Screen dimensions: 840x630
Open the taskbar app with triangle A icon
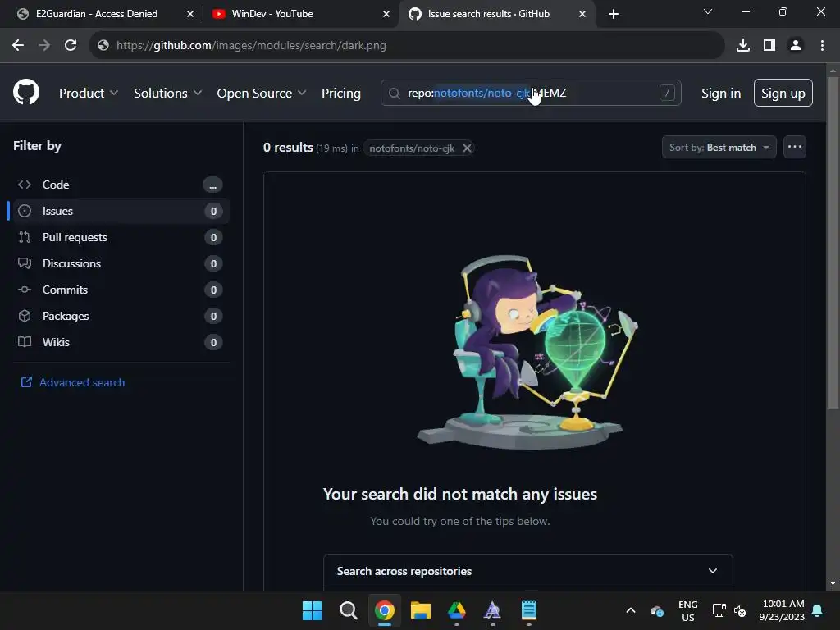click(x=492, y=610)
